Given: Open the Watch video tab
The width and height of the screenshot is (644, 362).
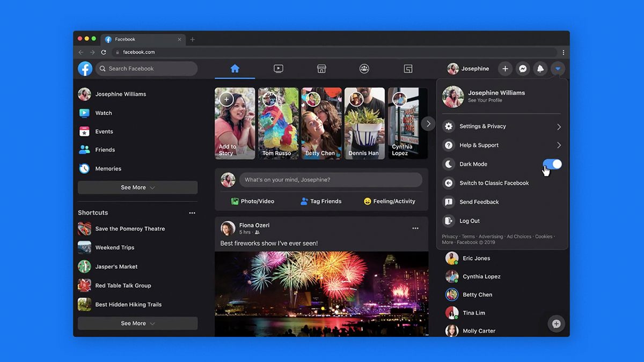Looking at the screenshot, I should (x=278, y=69).
